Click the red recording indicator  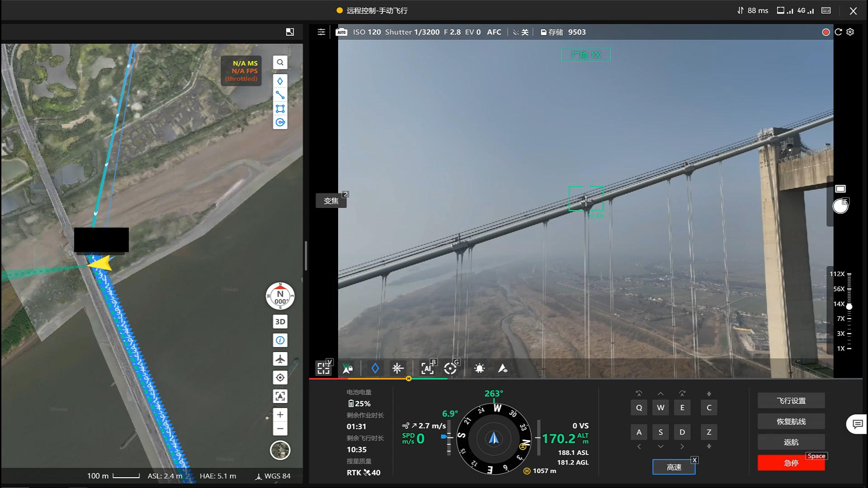point(826,32)
